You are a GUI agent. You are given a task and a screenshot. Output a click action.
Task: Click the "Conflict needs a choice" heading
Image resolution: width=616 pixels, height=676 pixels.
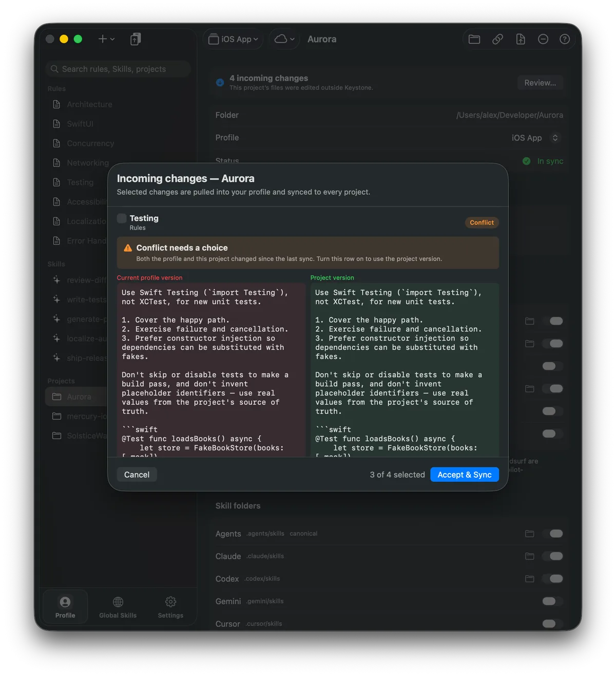[182, 248]
